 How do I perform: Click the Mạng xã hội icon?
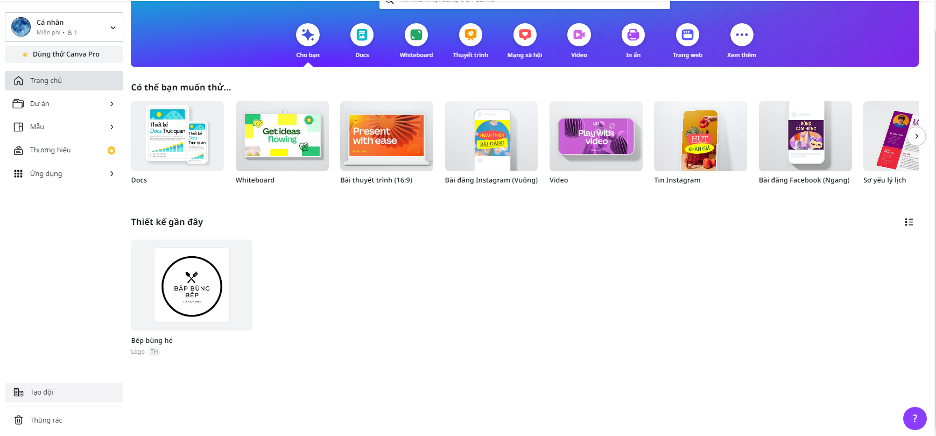coord(524,35)
